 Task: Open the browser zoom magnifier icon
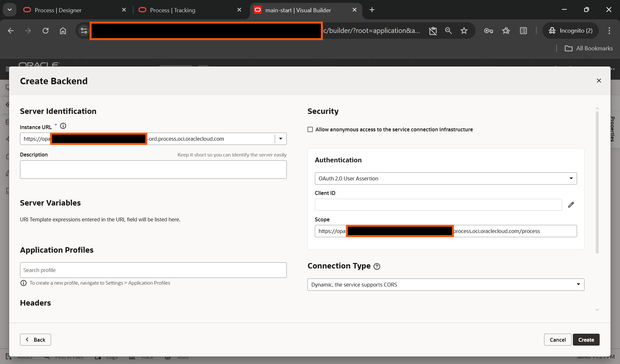point(448,31)
